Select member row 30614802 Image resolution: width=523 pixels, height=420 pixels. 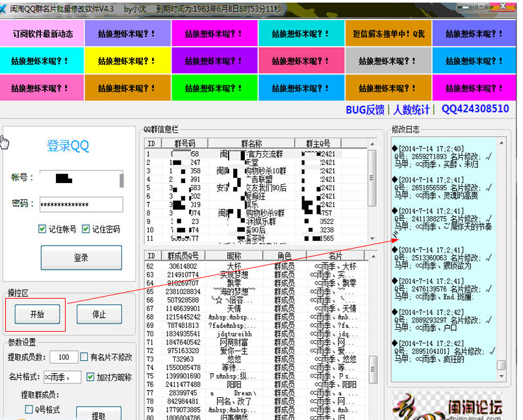[x=257, y=266]
